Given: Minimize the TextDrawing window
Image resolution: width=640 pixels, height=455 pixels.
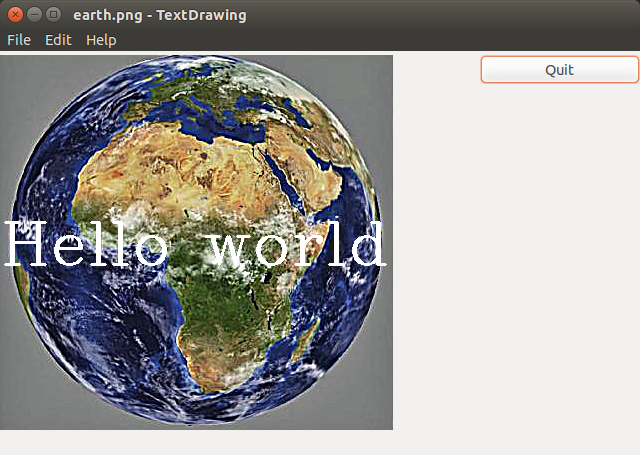Looking at the screenshot, I should point(34,15).
